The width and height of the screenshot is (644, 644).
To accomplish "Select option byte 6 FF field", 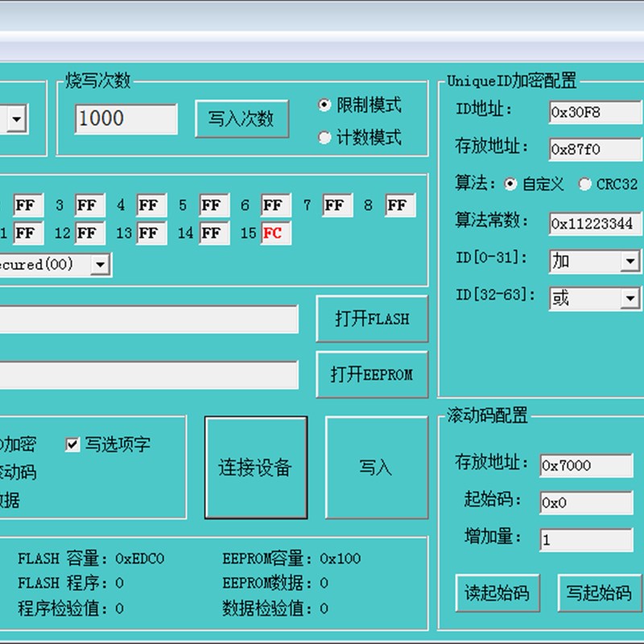I will coord(276,205).
